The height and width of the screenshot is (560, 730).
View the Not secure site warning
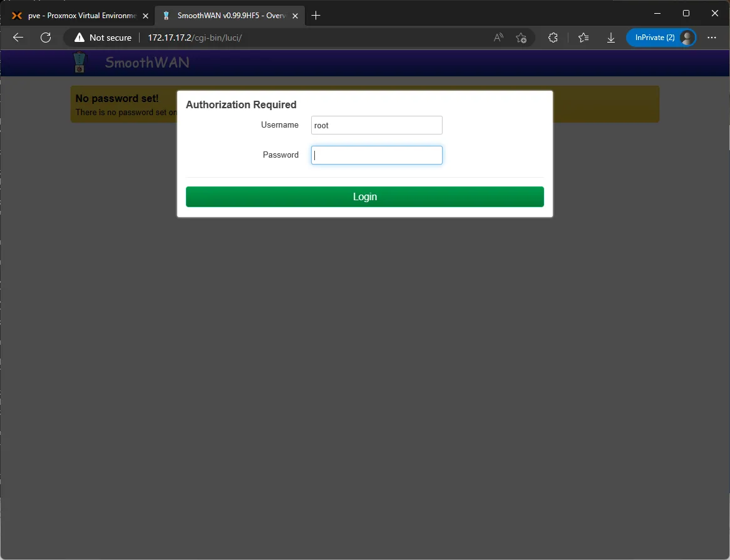(x=103, y=38)
